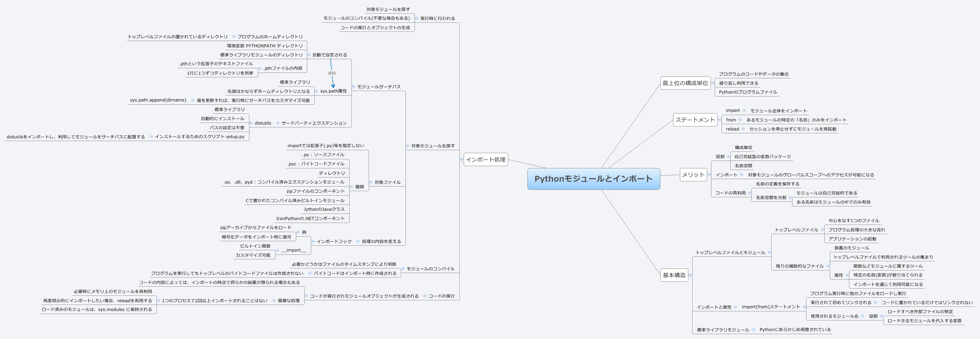Toggle the sys.path属性 node collapse marker
The image size is (980, 339).
[316, 91]
